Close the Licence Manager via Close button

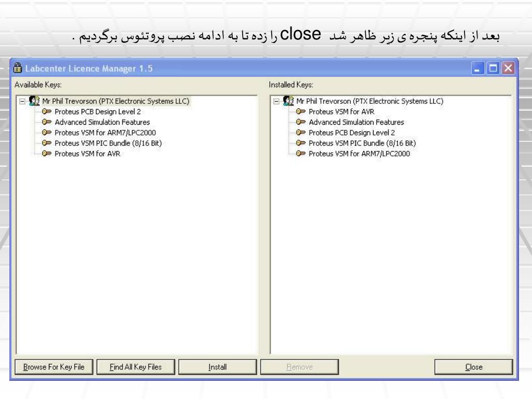[x=474, y=367]
